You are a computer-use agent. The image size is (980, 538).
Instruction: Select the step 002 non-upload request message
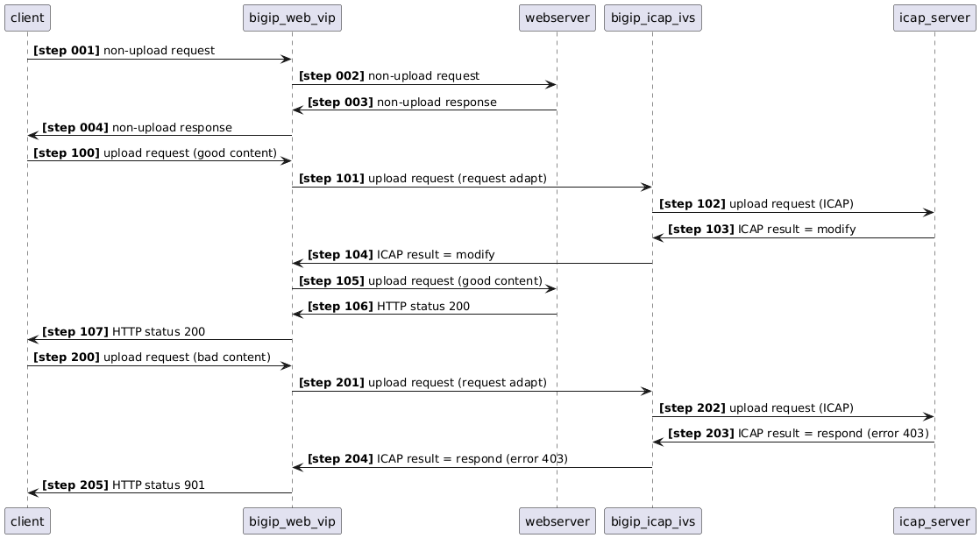pos(389,76)
